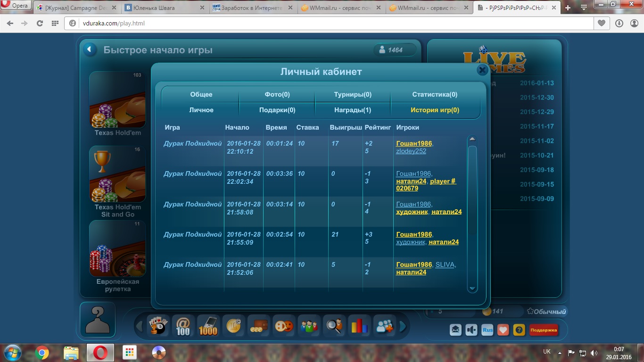The height and width of the screenshot is (362, 644).
Task: Click the Live Games logo
Action: point(495,60)
